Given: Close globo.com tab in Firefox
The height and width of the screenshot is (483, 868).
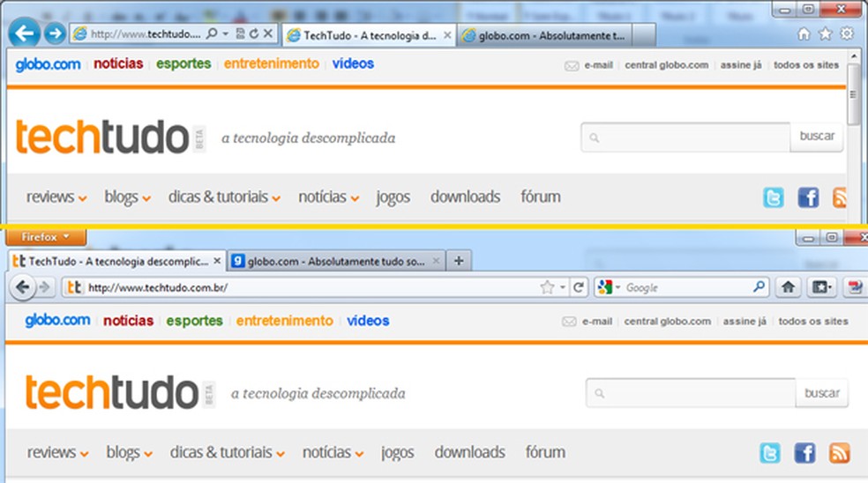Looking at the screenshot, I should 437,261.
